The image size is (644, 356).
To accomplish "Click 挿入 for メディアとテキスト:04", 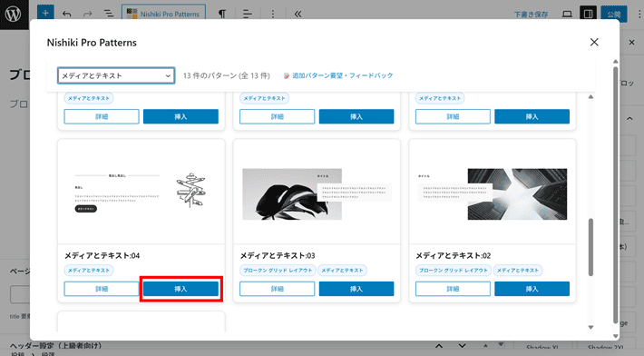I will [x=181, y=289].
